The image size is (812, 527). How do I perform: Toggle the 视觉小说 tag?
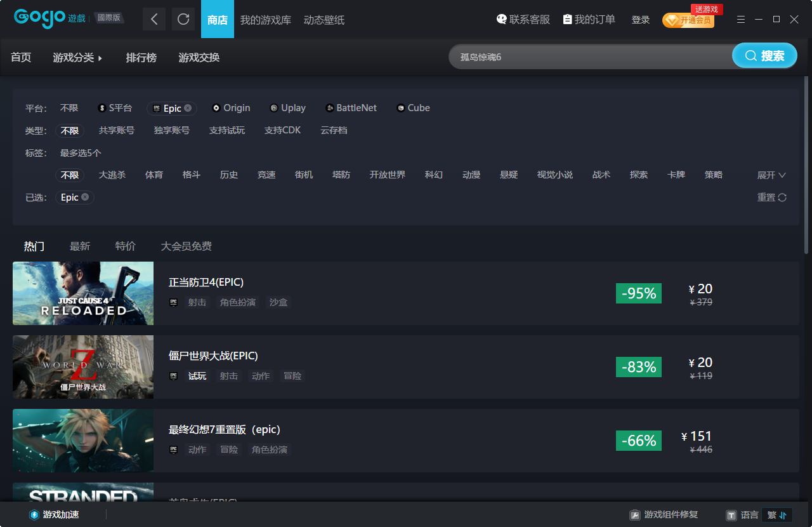[x=555, y=175]
